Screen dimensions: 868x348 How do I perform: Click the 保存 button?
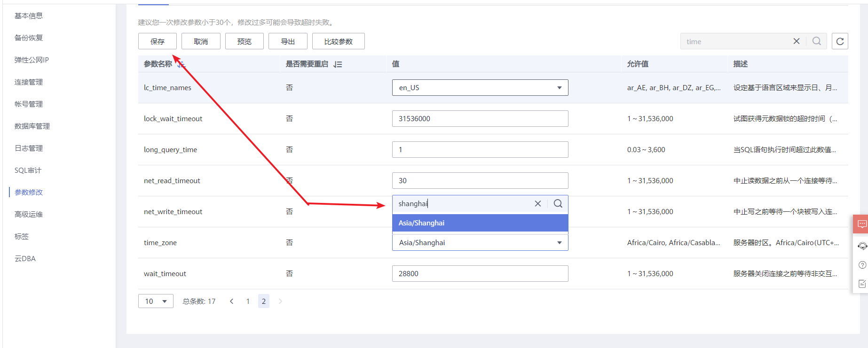pyautogui.click(x=157, y=41)
